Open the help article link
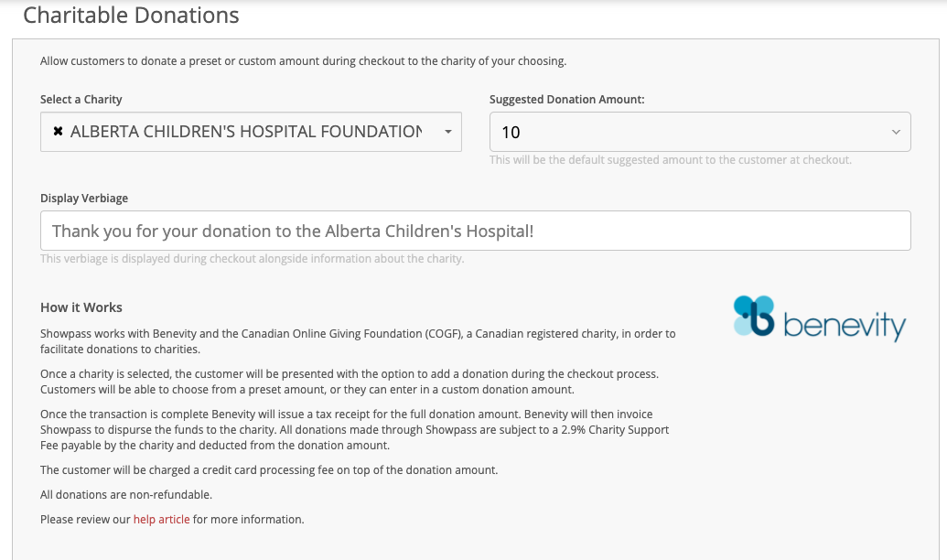 [161, 520]
